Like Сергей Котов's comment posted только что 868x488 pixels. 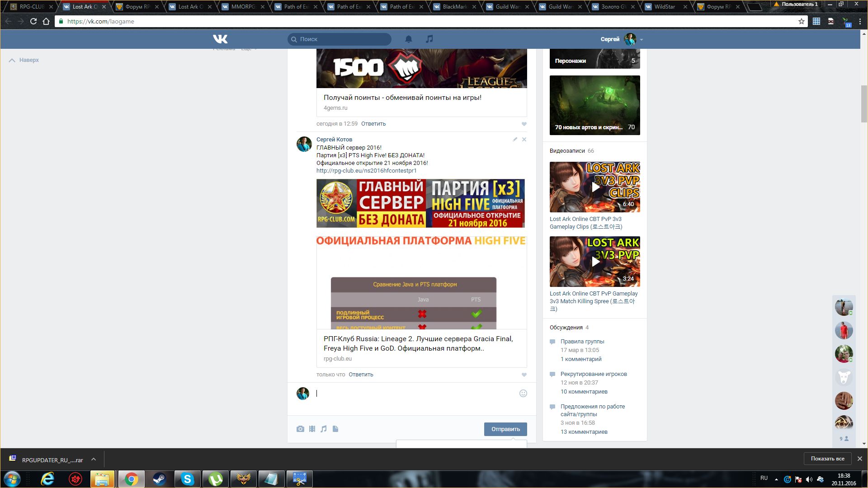coord(524,375)
